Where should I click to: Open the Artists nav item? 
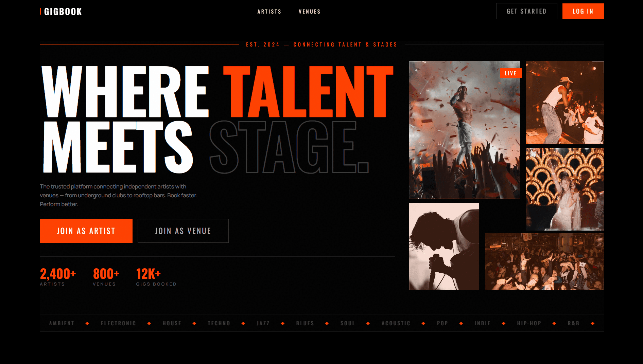click(269, 12)
